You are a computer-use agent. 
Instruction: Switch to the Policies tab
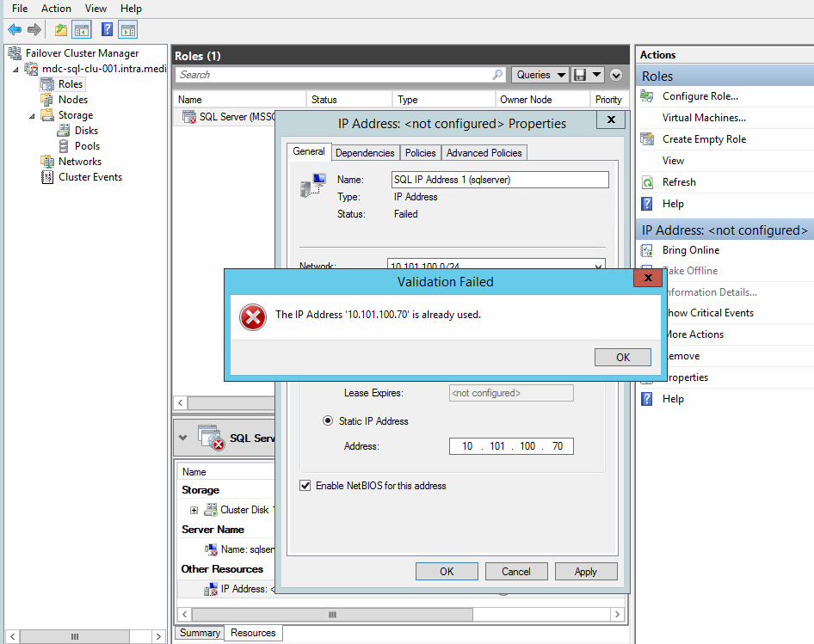[x=420, y=152]
